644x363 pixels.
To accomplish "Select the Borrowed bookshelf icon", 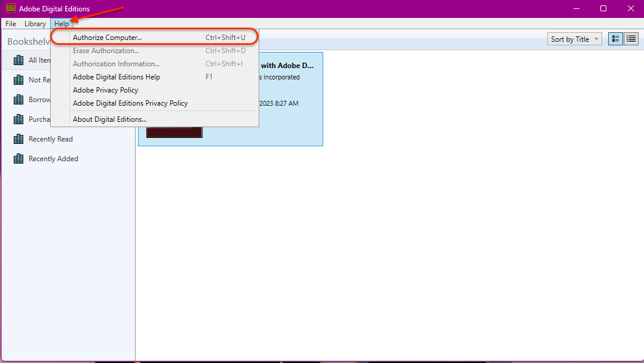I will [19, 99].
